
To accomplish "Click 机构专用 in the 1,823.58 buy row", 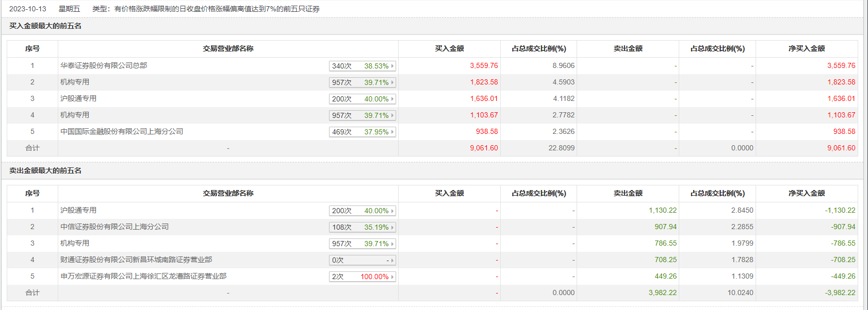I will pos(75,82).
